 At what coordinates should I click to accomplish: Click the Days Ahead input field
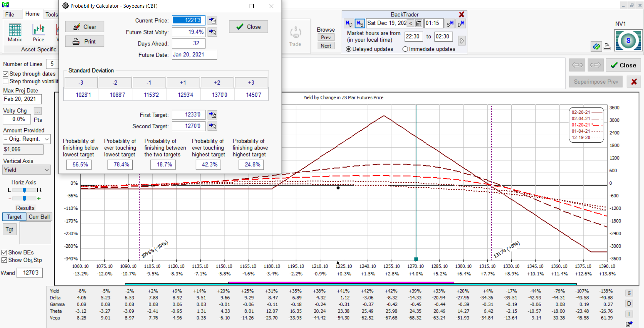[188, 43]
